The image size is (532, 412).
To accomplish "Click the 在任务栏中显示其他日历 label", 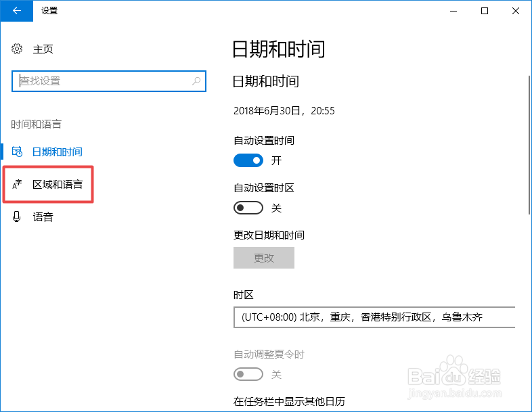I will pos(289,401).
